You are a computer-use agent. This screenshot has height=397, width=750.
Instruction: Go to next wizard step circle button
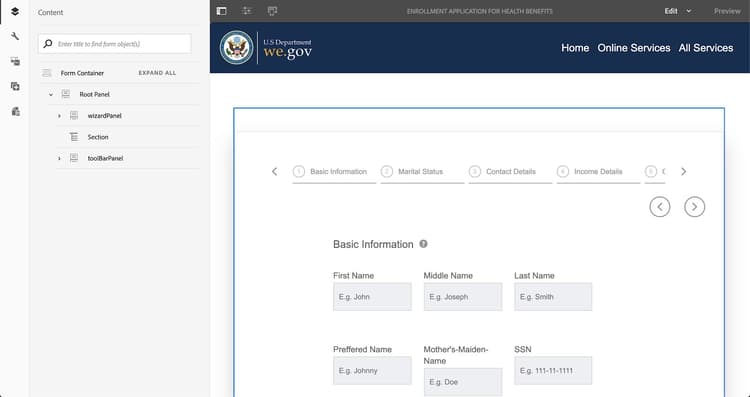point(694,207)
